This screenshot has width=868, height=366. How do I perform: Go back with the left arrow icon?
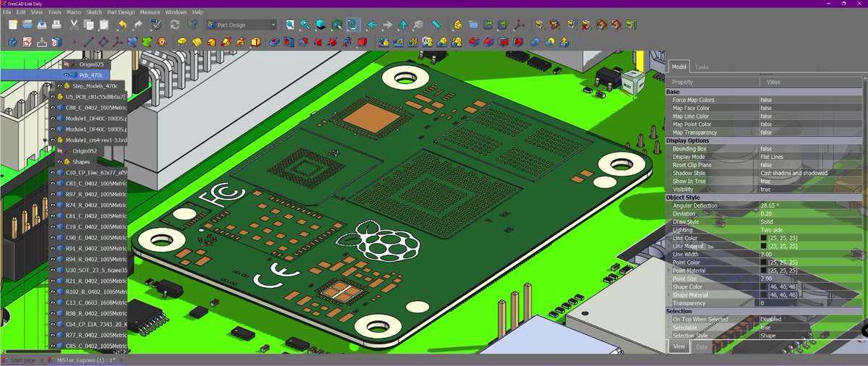click(373, 25)
